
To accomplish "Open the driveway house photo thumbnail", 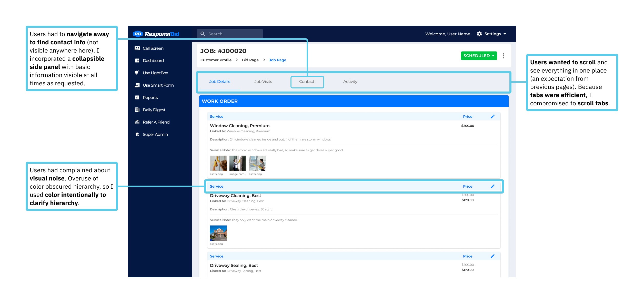I will click(218, 233).
